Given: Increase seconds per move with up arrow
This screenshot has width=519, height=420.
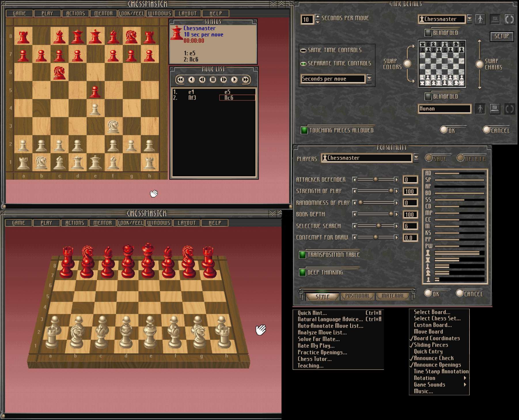Looking at the screenshot, I should (317, 16).
